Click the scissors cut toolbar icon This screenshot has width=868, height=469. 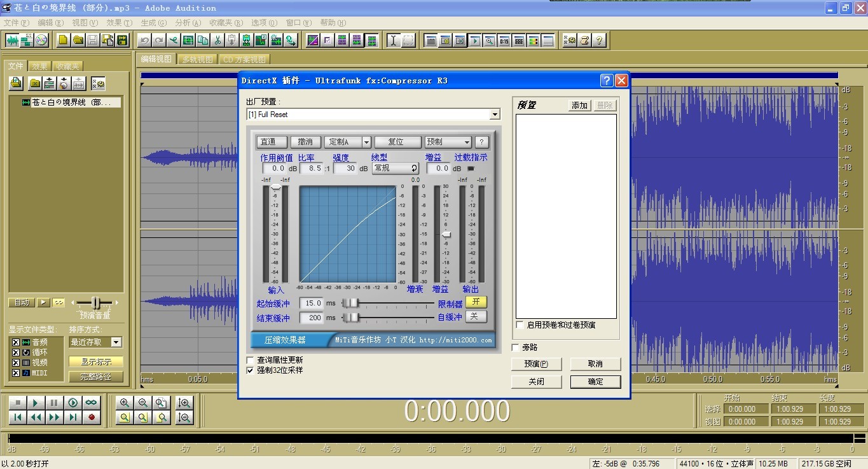click(x=217, y=40)
